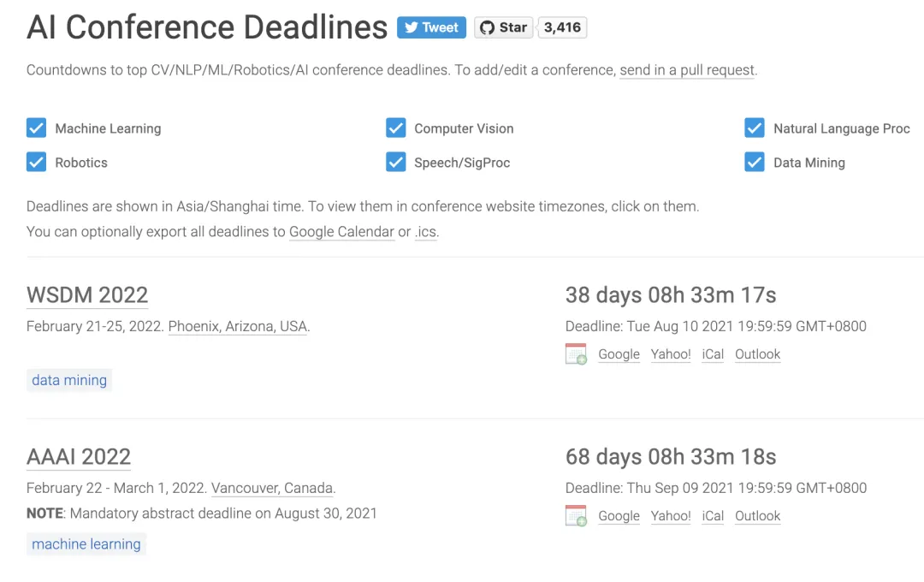Select the 'data mining' tag

(x=69, y=380)
